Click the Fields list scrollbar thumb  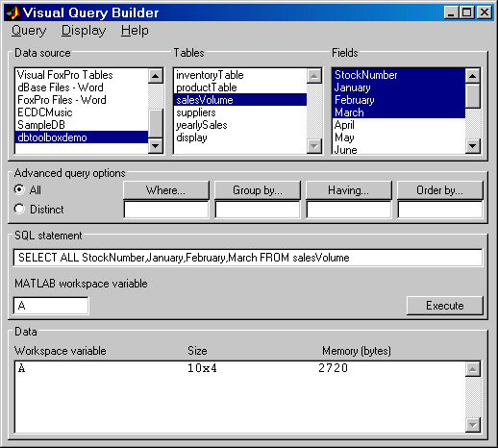tap(472, 96)
